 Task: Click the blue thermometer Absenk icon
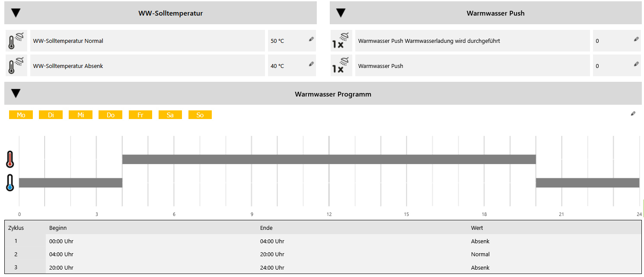tap(10, 183)
